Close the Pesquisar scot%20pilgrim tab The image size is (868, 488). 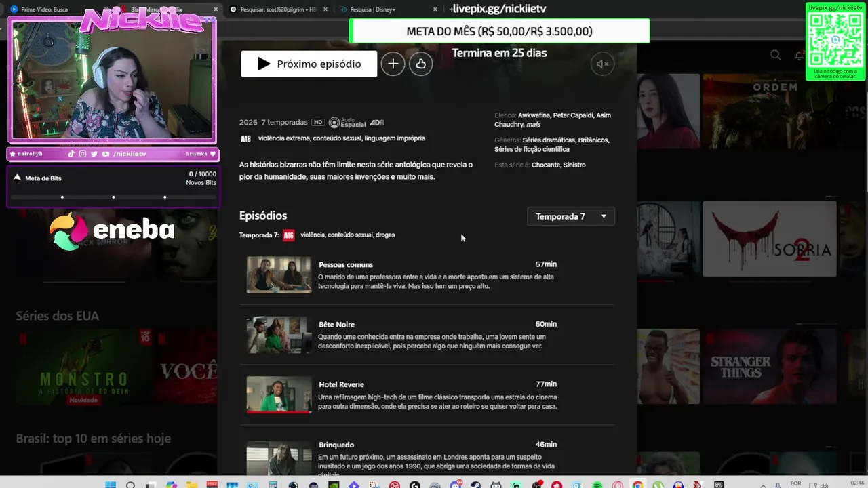pyautogui.click(x=326, y=9)
